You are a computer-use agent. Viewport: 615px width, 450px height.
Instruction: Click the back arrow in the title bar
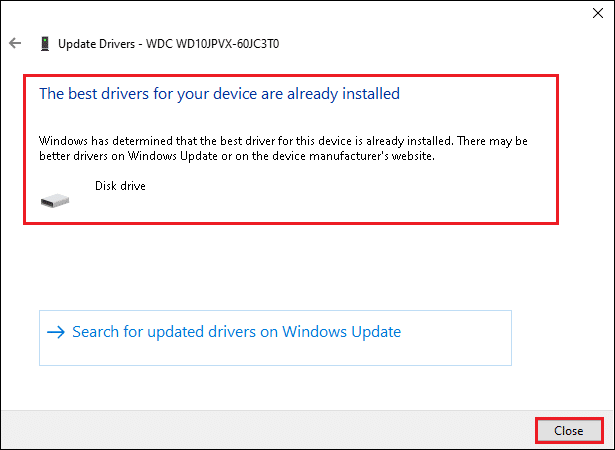pyautogui.click(x=15, y=44)
